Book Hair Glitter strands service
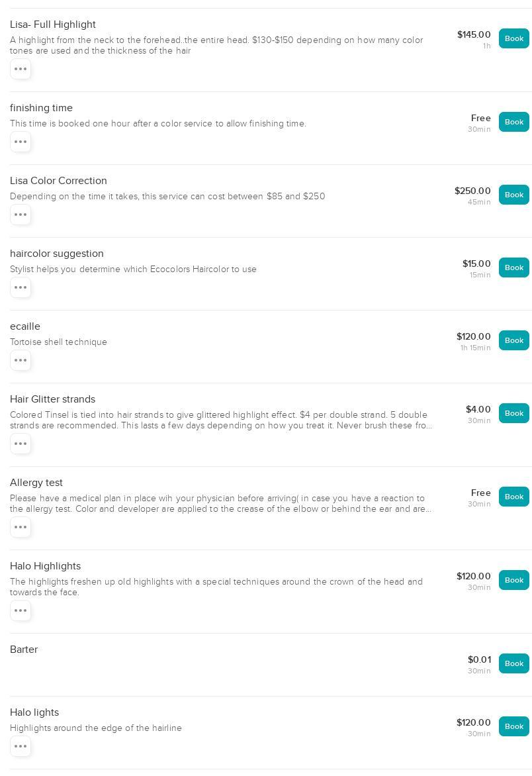Image resolution: width=532 pixels, height=776 pixels. [x=513, y=413]
